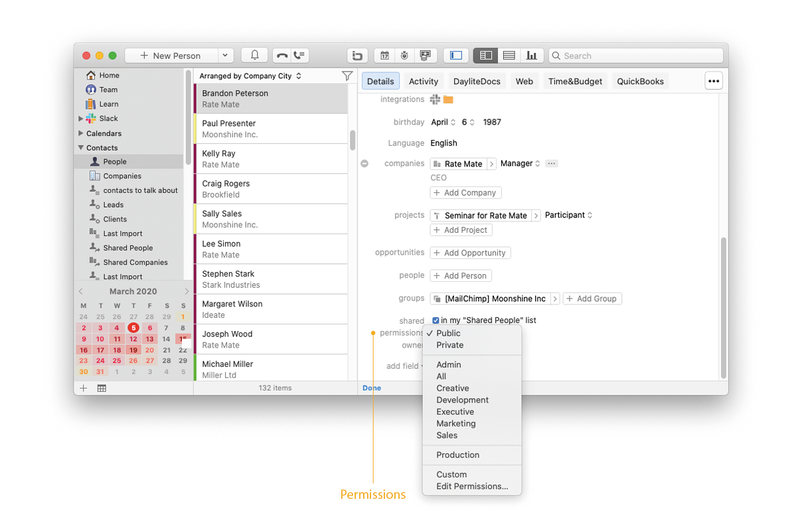The image size is (792, 532).
Task: Click Add Project button
Action: (x=461, y=230)
